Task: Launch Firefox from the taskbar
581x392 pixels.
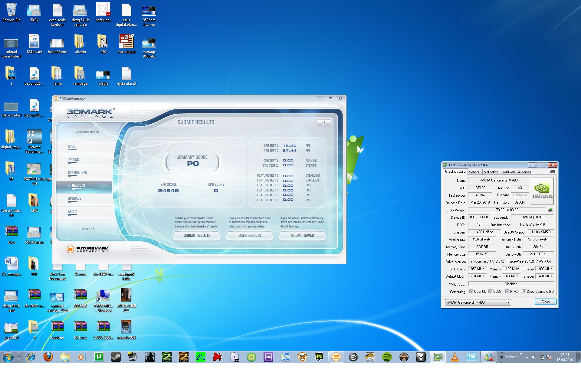Action: 48,357
